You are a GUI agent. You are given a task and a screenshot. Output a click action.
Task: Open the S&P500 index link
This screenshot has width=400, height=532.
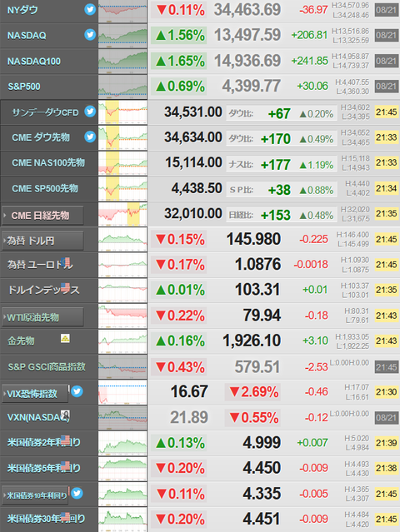(x=24, y=87)
